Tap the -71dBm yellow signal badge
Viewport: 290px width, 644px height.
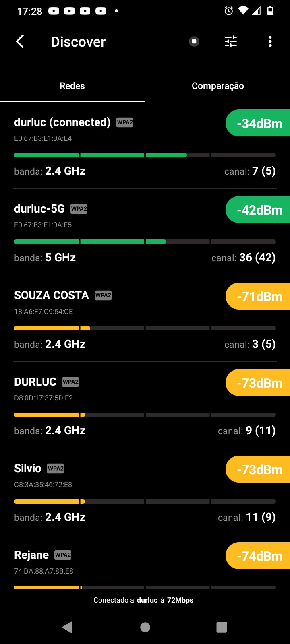(x=259, y=296)
